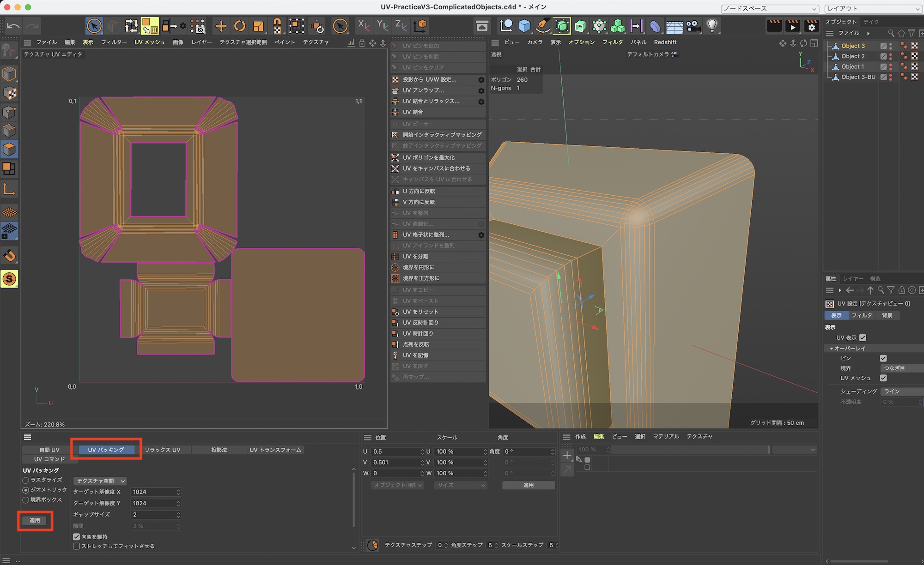Enable ストレッチしてフィットさせる checkbox
This screenshot has height=565, width=924.
77,546
